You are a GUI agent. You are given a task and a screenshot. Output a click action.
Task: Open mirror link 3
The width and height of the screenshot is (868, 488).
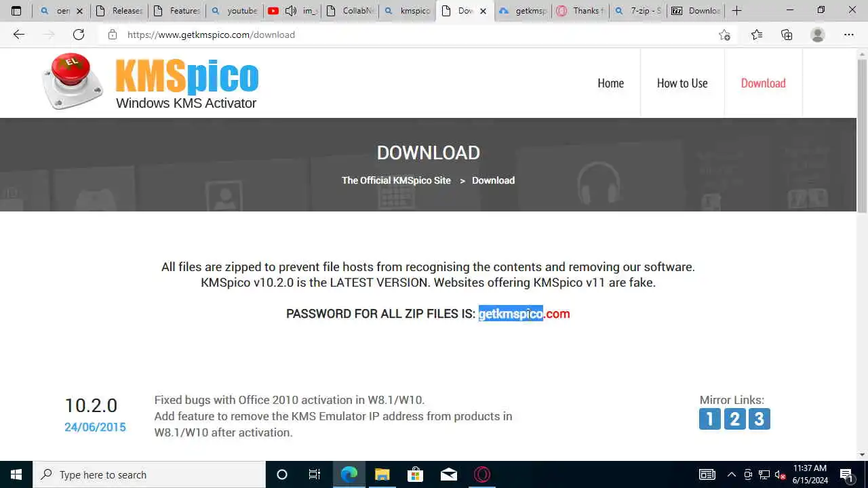pyautogui.click(x=759, y=419)
